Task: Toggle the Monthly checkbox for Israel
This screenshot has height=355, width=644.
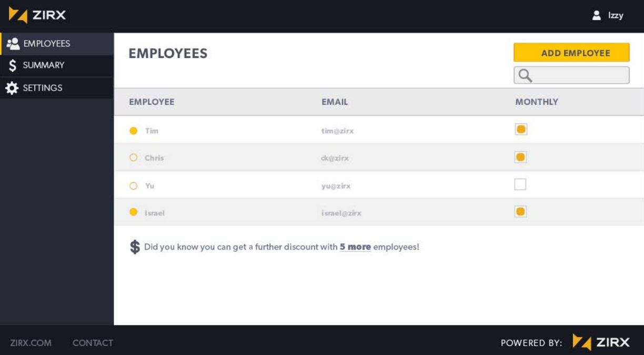Action: click(521, 212)
